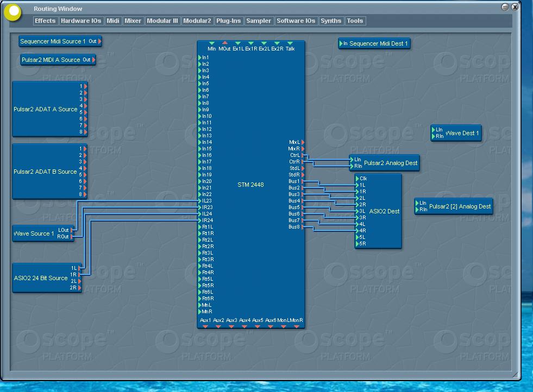This screenshot has width=533, height=392.
Task: Select output port 8 on Pulsar2 ADAT A Source
Action: pyautogui.click(x=85, y=132)
